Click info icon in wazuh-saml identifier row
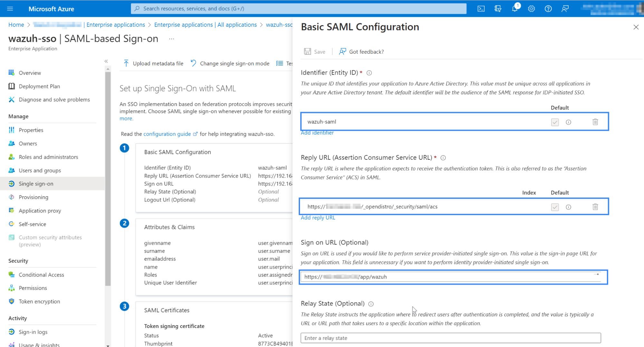The image size is (644, 347). click(568, 122)
